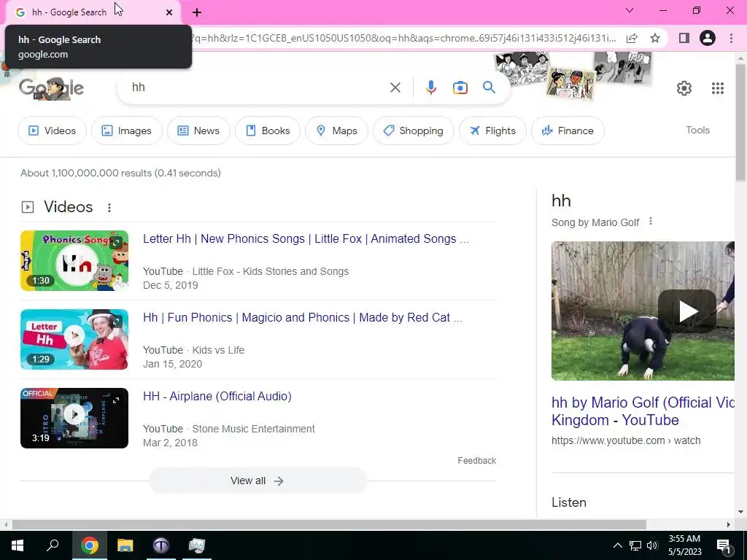Viewport: 747px width, 560px height.
Task: Open the Windows Start menu
Action: 18,545
